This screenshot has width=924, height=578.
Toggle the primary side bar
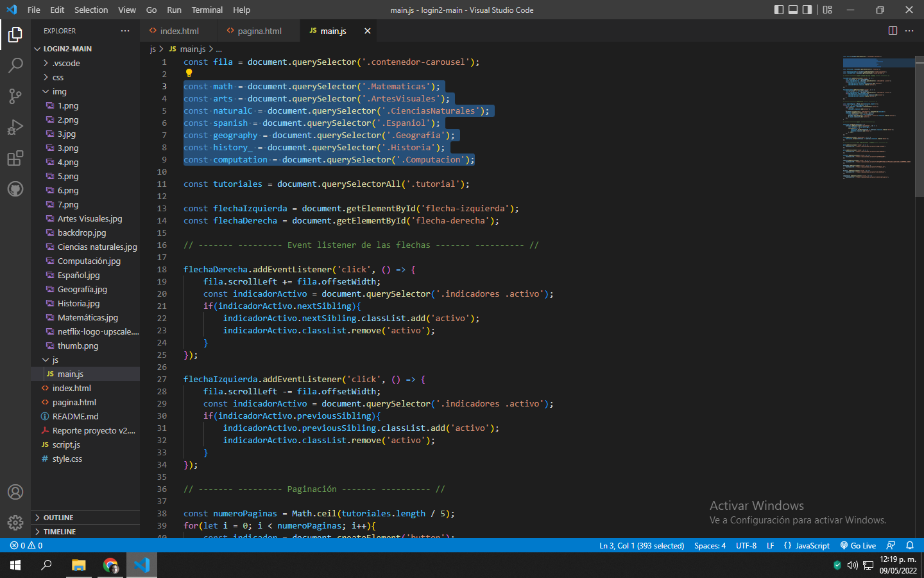click(x=779, y=10)
